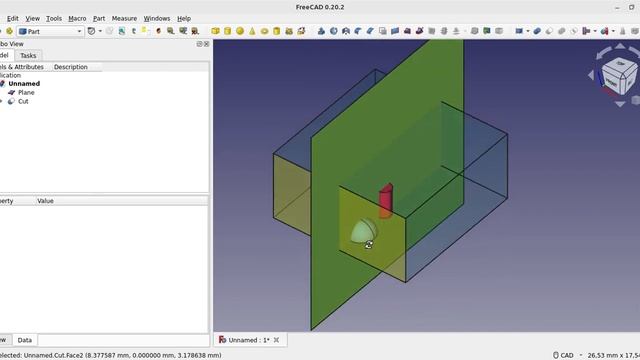Screen dimensions: 640x360
Task: Close the Combo View panel
Action: [x=207, y=44]
